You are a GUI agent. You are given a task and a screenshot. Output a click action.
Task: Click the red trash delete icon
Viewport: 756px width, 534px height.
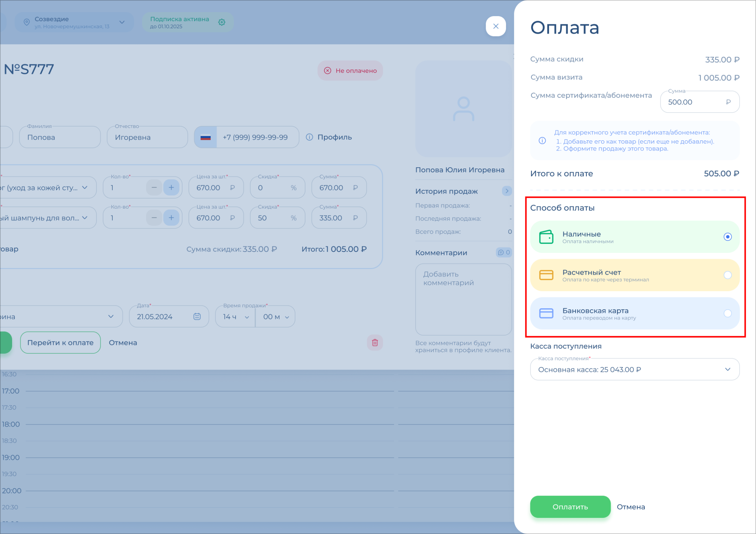coord(375,343)
